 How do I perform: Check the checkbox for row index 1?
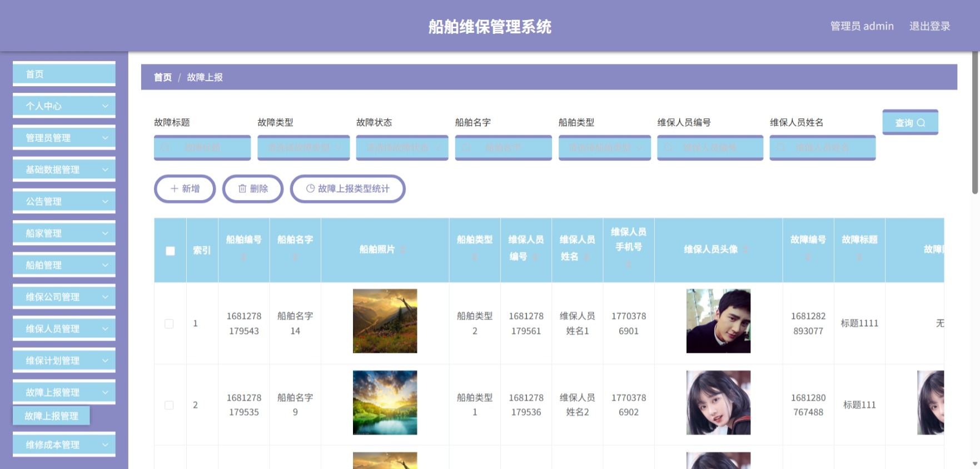coord(169,323)
